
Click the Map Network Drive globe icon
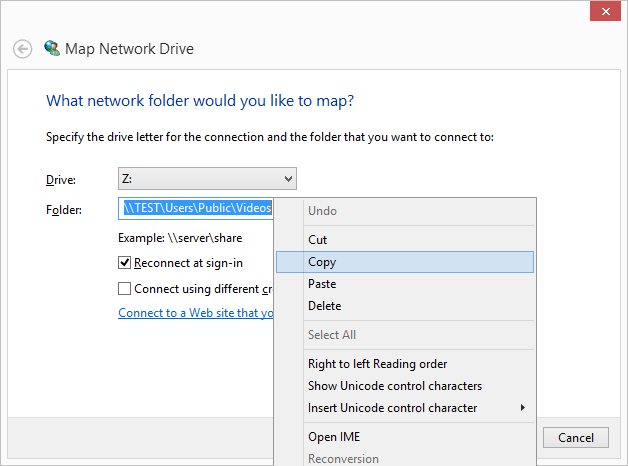pyautogui.click(x=52, y=48)
